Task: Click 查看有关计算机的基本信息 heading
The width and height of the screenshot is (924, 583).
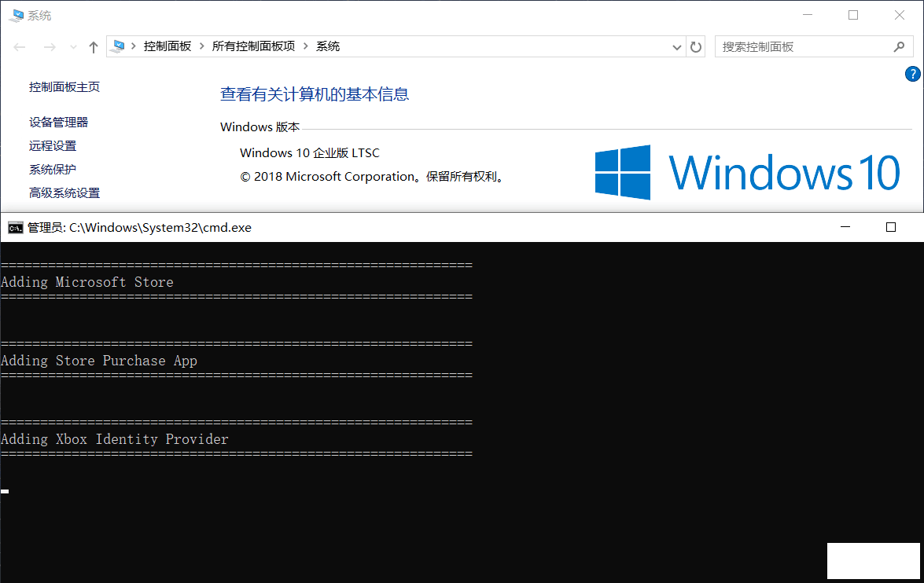Action: (315, 94)
